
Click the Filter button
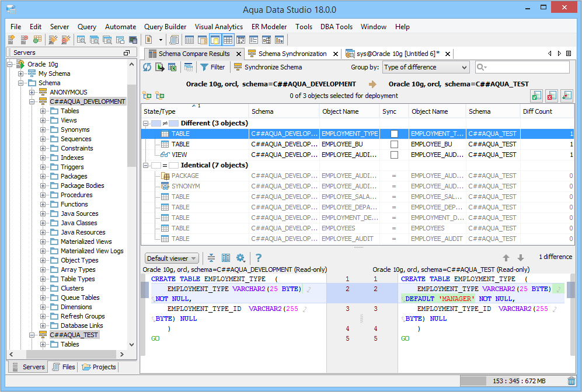212,67
